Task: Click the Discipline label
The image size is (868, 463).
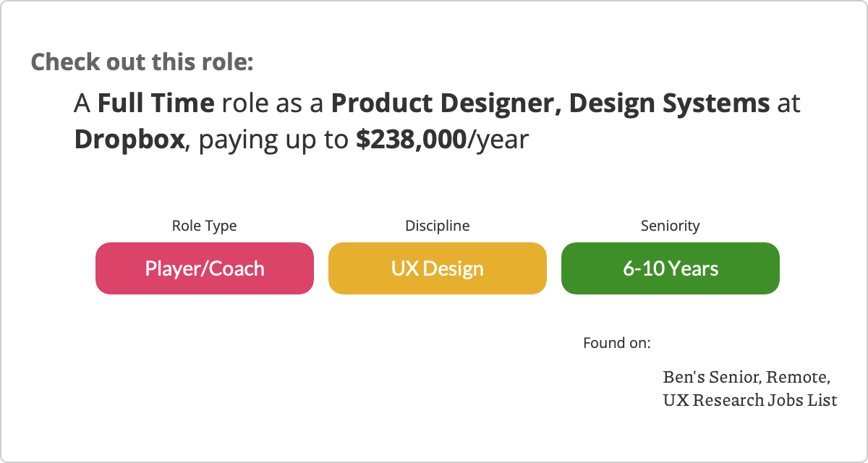Action: [x=437, y=226]
